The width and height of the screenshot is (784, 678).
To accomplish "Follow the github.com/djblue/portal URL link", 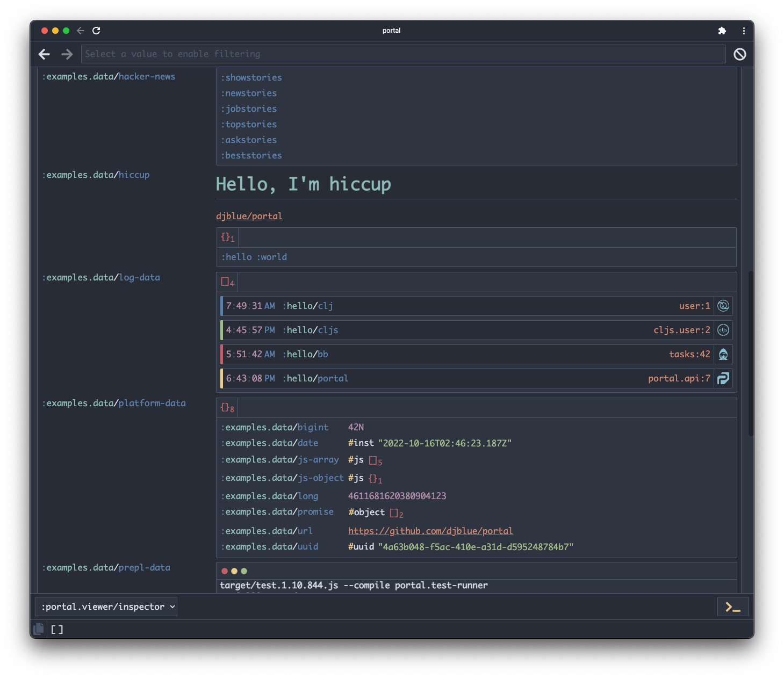I will [x=430, y=531].
